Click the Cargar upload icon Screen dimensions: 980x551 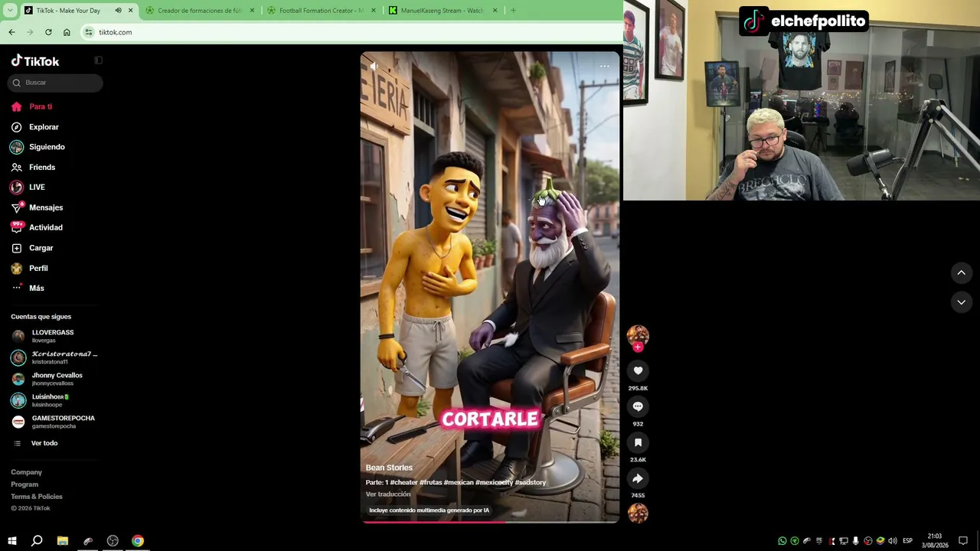click(x=16, y=248)
